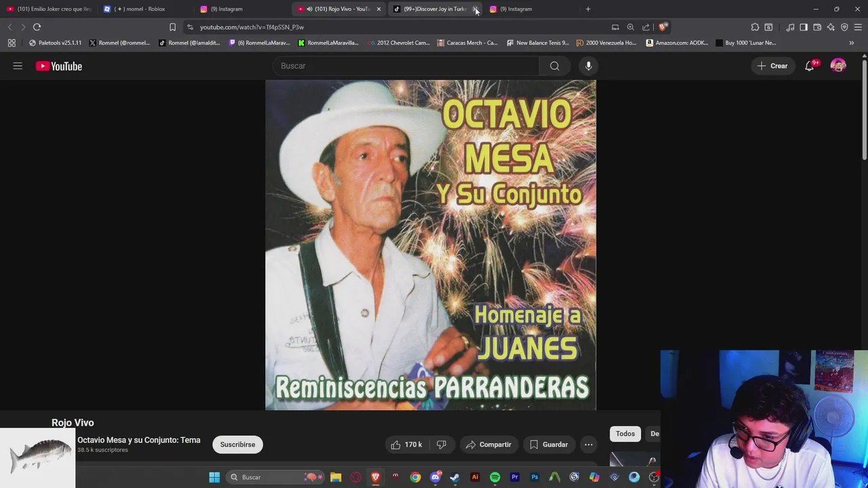Open the bookmarks bar apps grid icon
The width and height of the screenshot is (868, 488).
pos(12,43)
